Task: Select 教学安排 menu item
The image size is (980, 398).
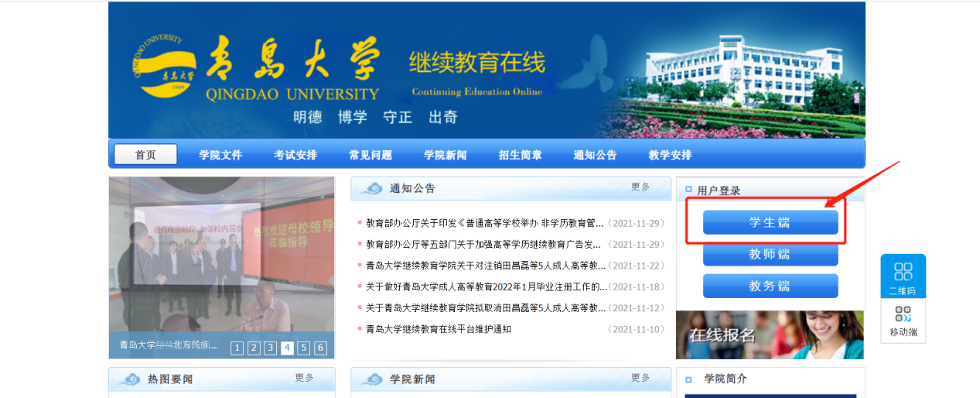Action: pyautogui.click(x=671, y=155)
